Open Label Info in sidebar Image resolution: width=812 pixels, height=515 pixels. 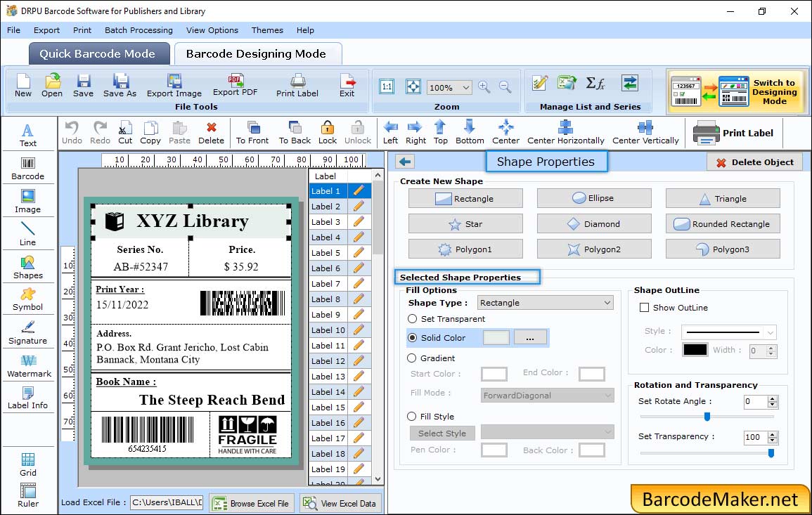click(28, 398)
